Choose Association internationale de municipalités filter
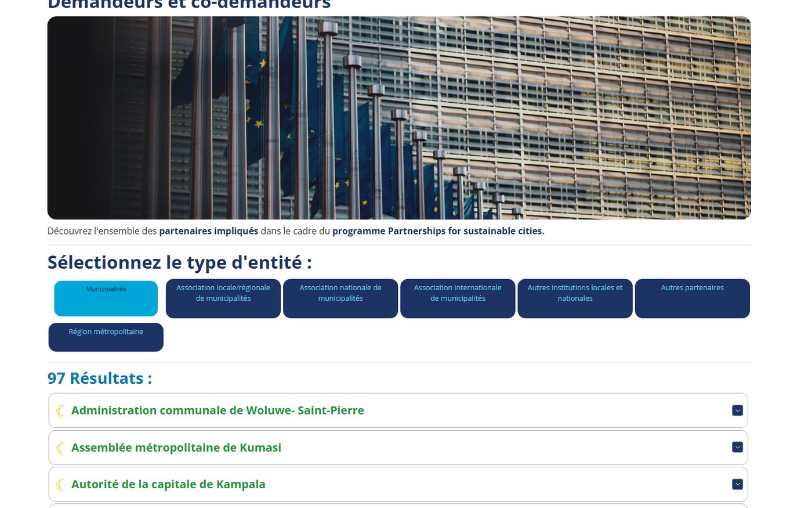This screenshot has height=508, width=812. 458,298
